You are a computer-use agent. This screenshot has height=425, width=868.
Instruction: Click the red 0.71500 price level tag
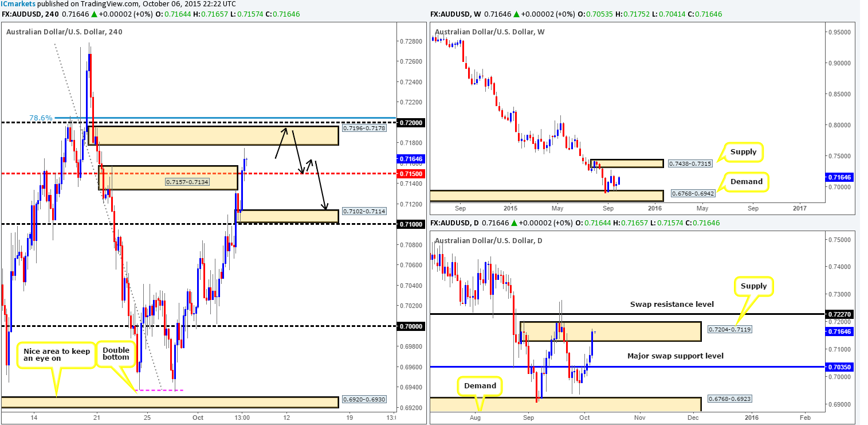click(411, 173)
